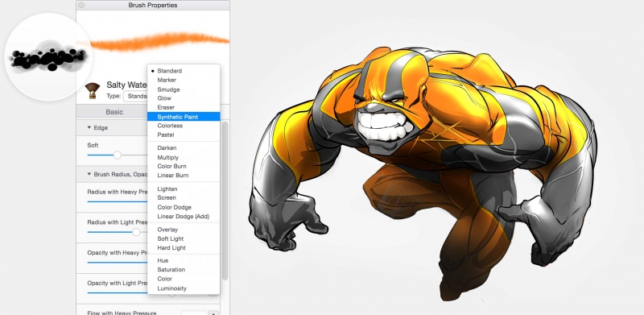
Task: Click the fan brush icon beside Salty Water
Action: [x=93, y=91]
